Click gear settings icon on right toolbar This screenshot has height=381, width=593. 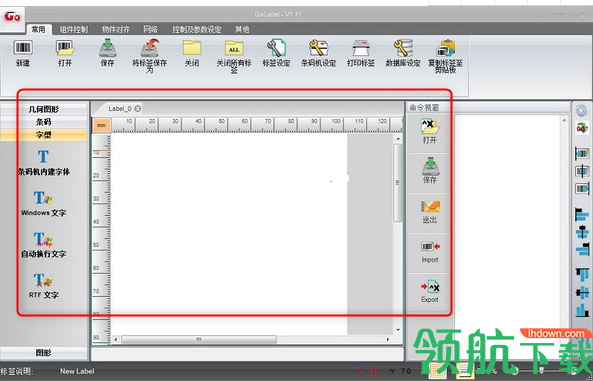(x=582, y=110)
